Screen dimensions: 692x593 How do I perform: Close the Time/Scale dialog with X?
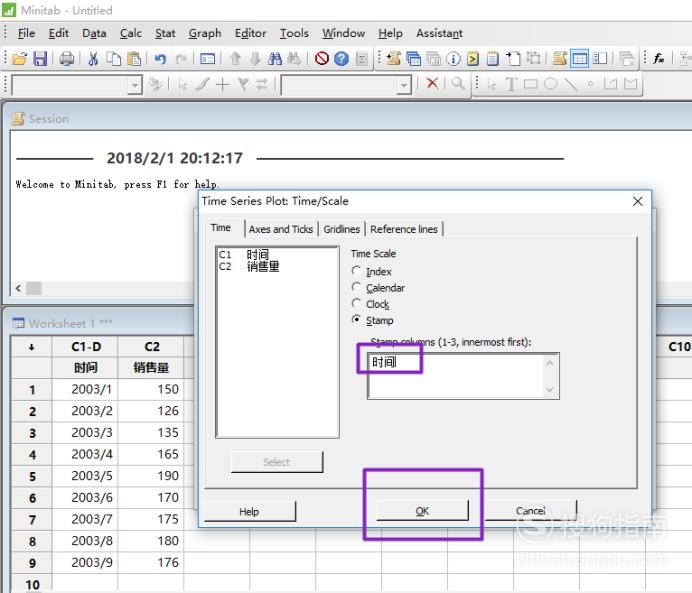pos(637,201)
